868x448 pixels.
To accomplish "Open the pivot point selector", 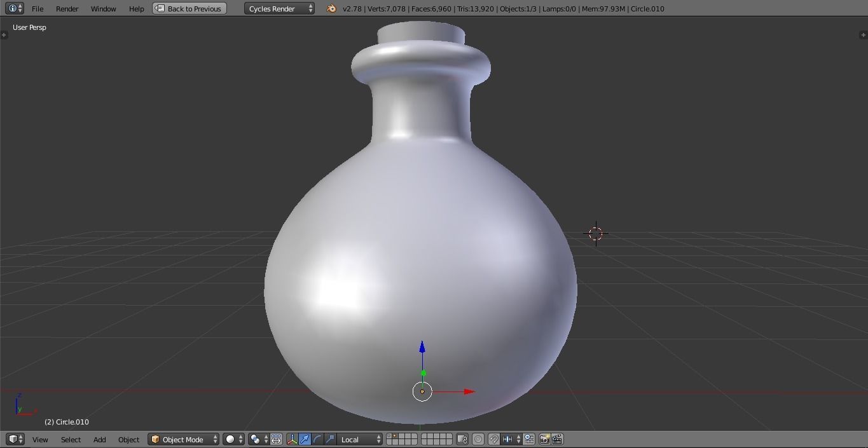I will click(x=258, y=439).
